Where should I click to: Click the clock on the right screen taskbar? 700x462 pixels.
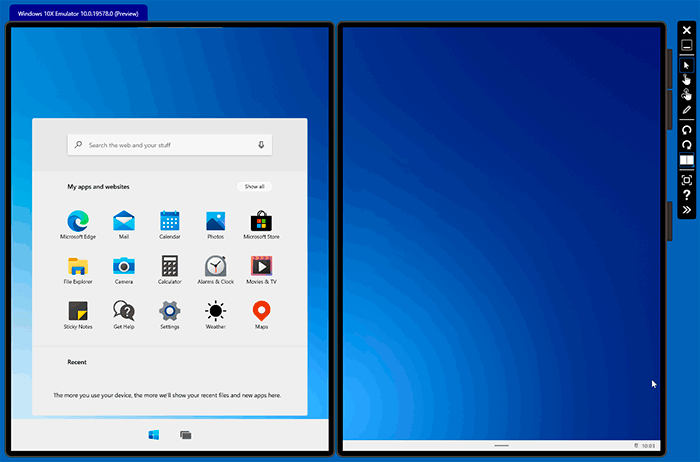click(x=648, y=445)
